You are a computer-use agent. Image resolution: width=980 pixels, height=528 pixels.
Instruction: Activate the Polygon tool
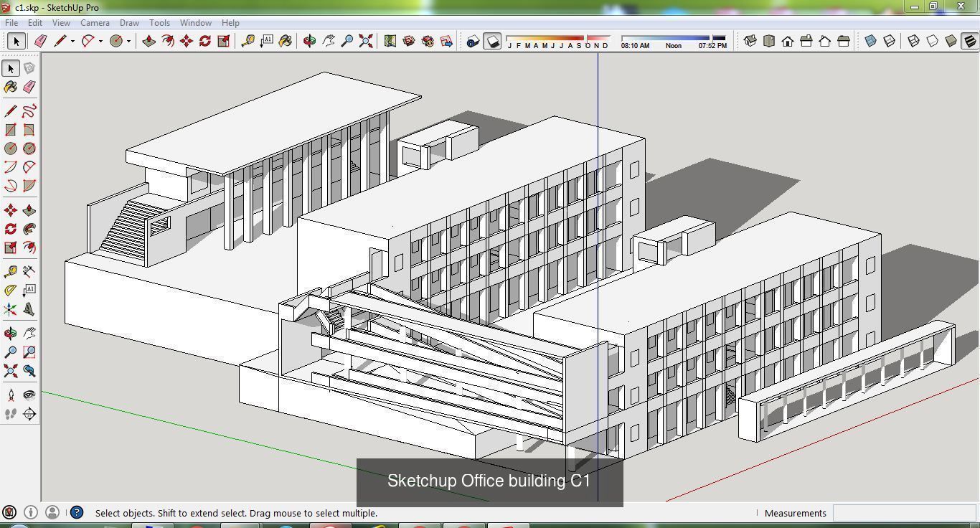coord(29,148)
